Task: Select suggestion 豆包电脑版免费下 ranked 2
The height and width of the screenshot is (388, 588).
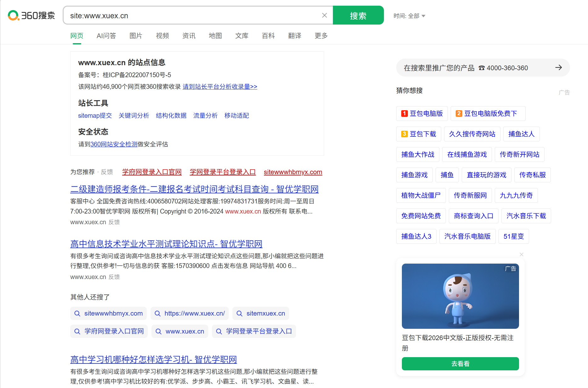Action: tap(488, 113)
